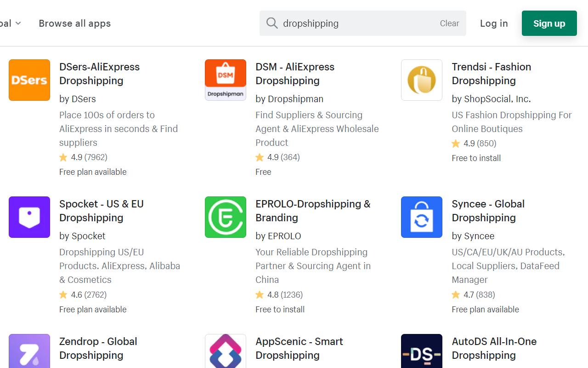Click the Trendsi handbag icon

(421, 80)
